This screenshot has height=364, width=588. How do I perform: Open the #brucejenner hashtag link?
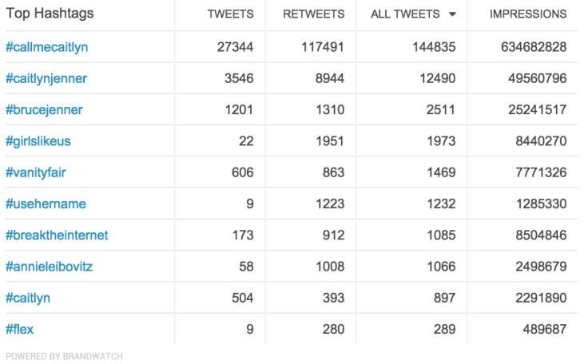point(44,110)
